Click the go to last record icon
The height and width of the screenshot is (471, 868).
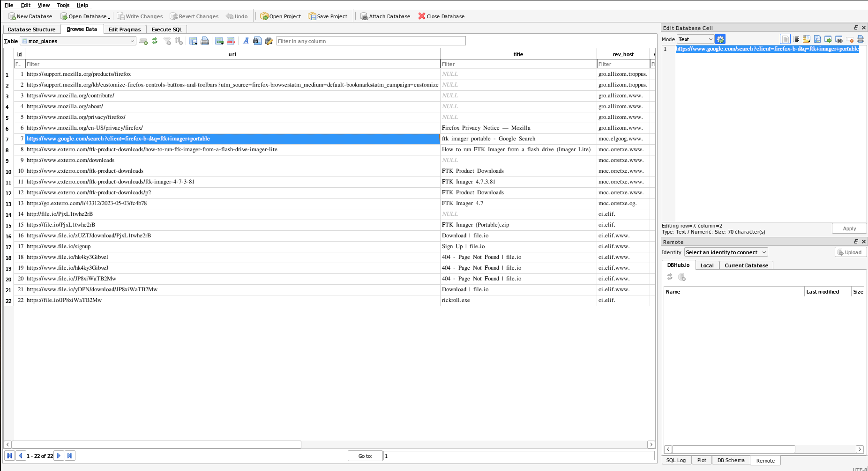(70, 456)
